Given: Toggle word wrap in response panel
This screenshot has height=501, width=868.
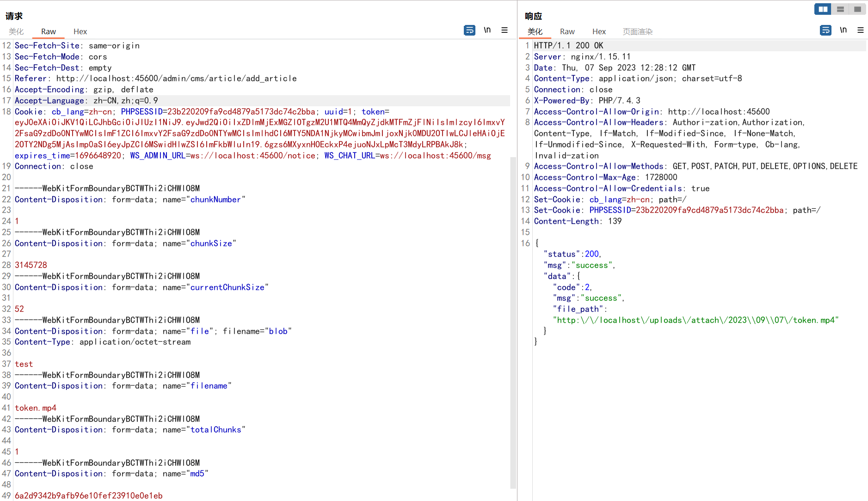Looking at the screenshot, I should click(825, 31).
